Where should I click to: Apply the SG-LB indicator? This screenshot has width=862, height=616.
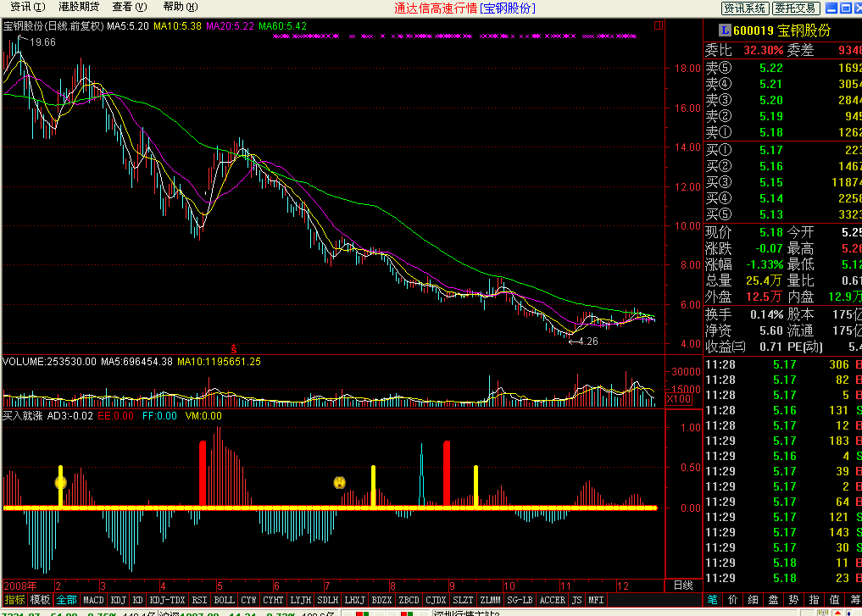pos(520,600)
